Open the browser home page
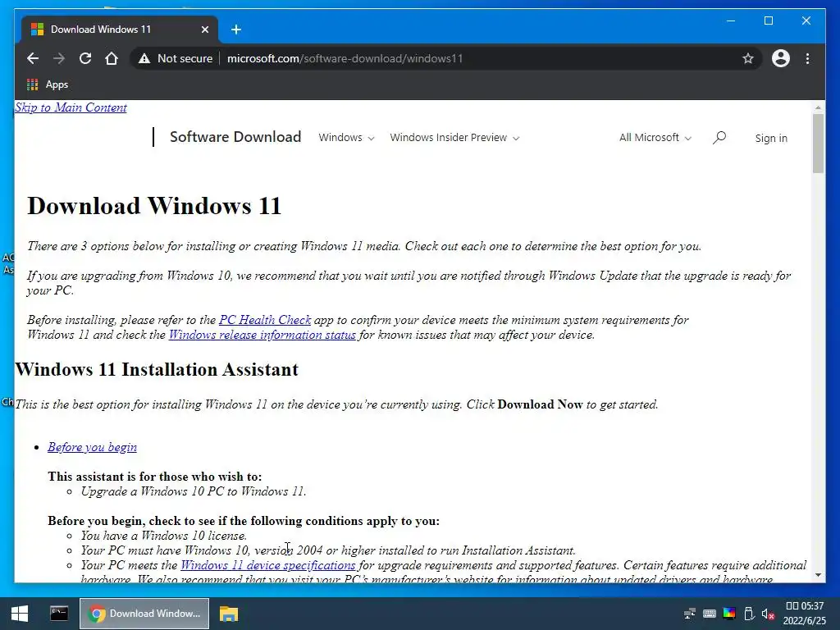Viewport: 840px width, 630px height. click(112, 58)
